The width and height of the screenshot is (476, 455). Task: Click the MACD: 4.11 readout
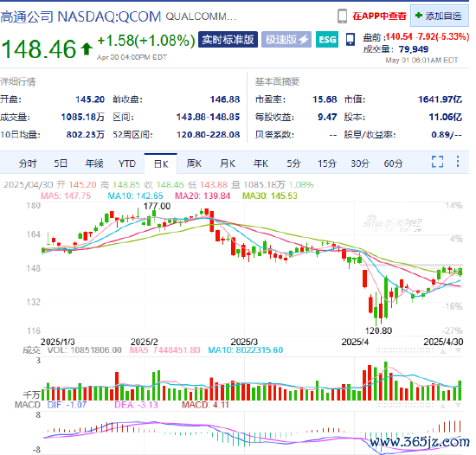205,405
